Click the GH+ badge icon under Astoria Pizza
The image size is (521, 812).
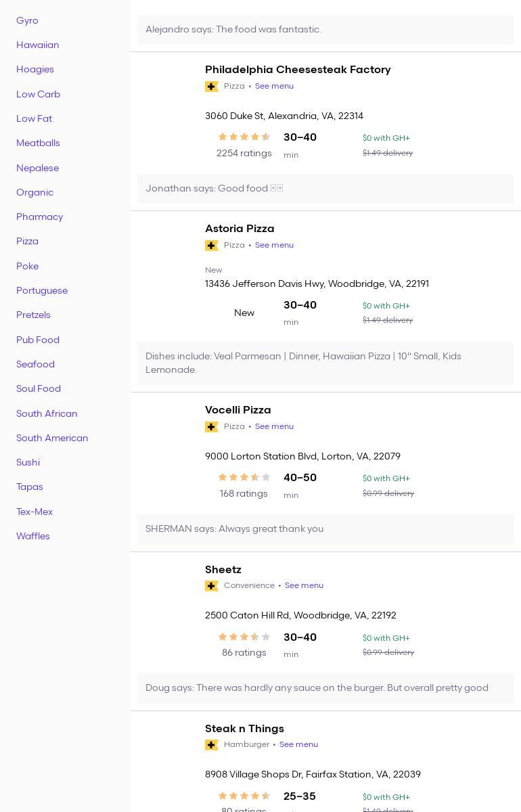[x=212, y=246]
